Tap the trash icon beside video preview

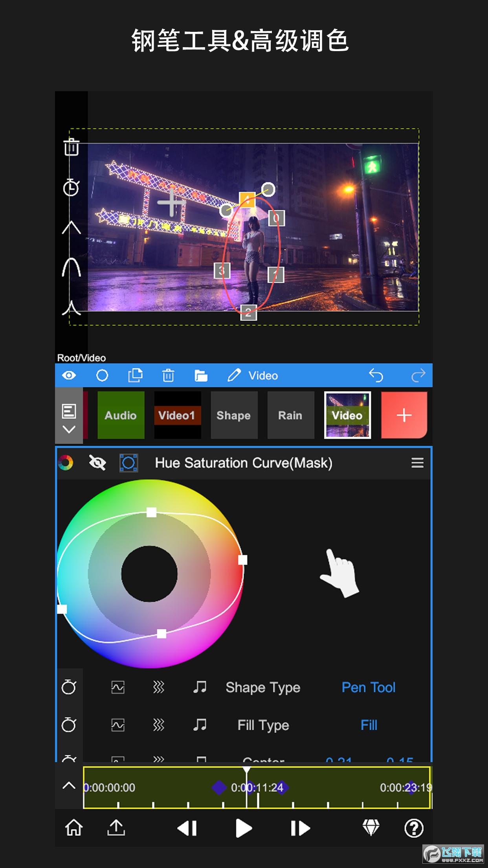[x=72, y=147]
